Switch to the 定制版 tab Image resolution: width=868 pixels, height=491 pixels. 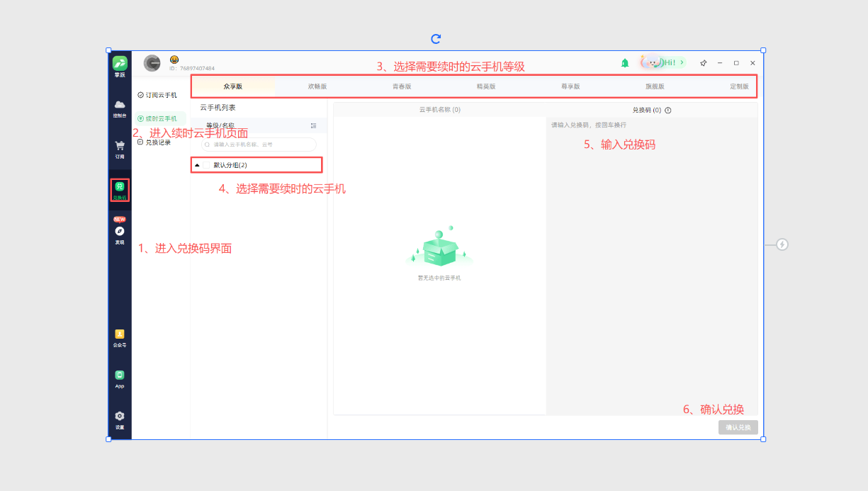point(739,86)
